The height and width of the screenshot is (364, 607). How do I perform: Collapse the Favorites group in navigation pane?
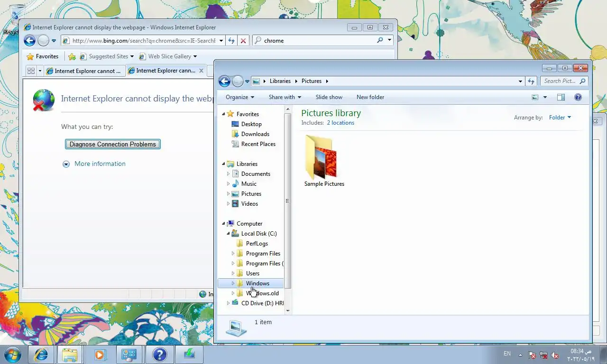click(x=223, y=114)
